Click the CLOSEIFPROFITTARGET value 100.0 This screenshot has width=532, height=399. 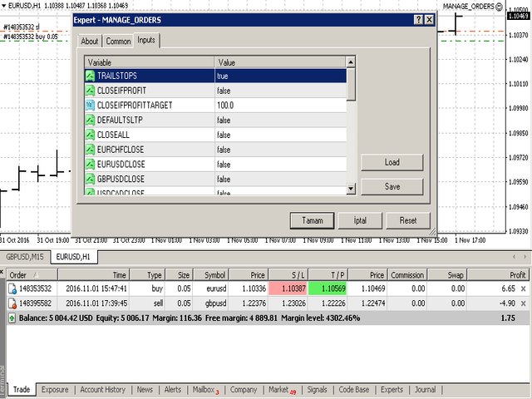(225, 106)
